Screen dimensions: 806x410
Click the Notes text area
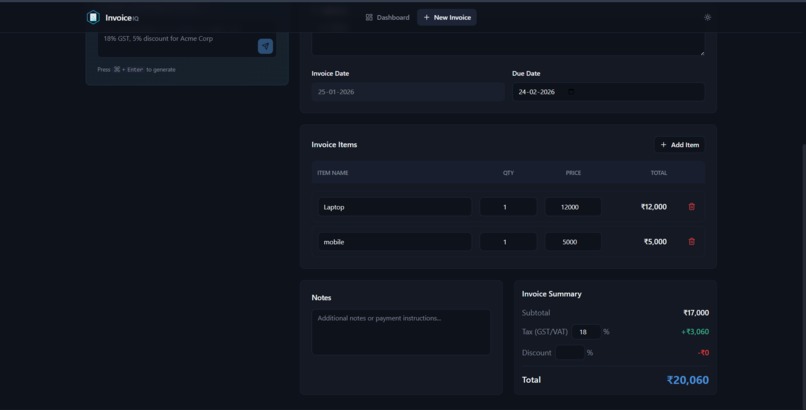pos(401,332)
